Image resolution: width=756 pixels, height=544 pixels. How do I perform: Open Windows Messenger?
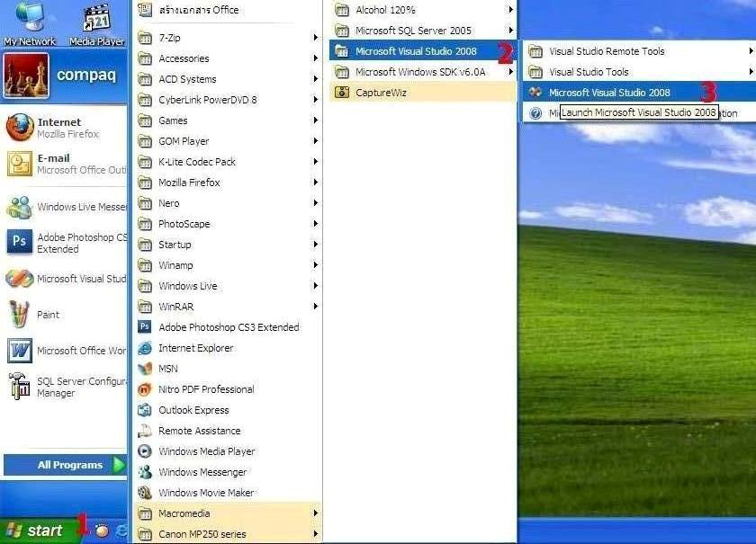tap(227, 472)
